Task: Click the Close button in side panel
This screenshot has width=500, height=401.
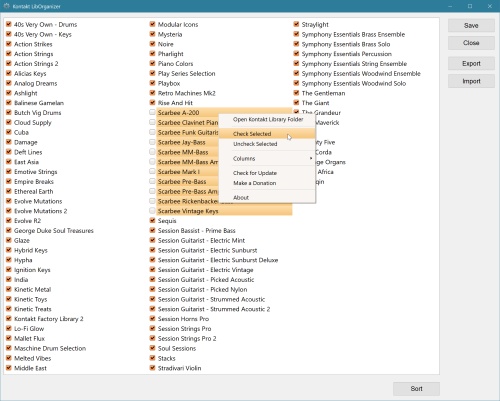Action: [471, 43]
